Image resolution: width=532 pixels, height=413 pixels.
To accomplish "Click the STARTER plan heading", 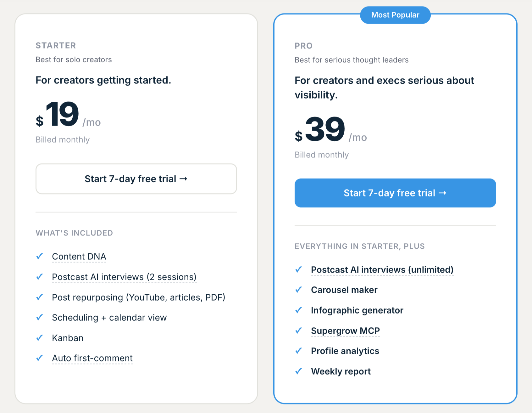I will click(56, 46).
